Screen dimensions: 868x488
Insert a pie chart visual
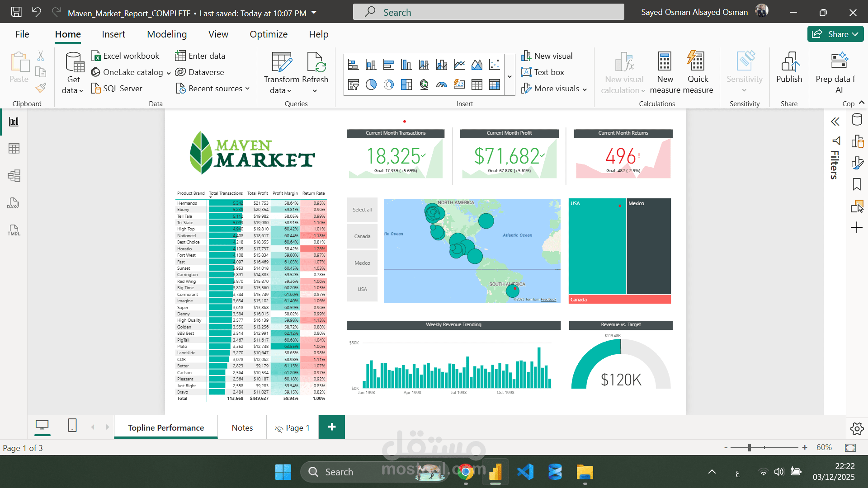(x=371, y=84)
